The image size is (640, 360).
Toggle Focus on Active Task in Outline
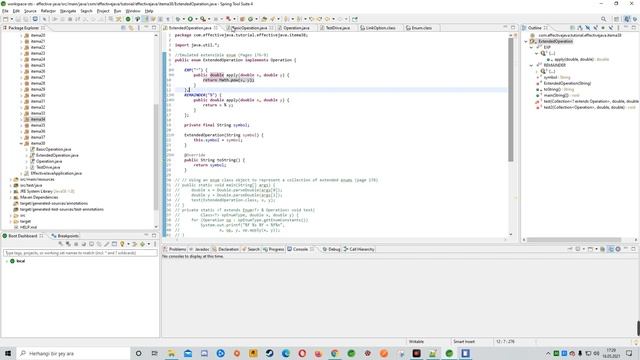pos(572,28)
